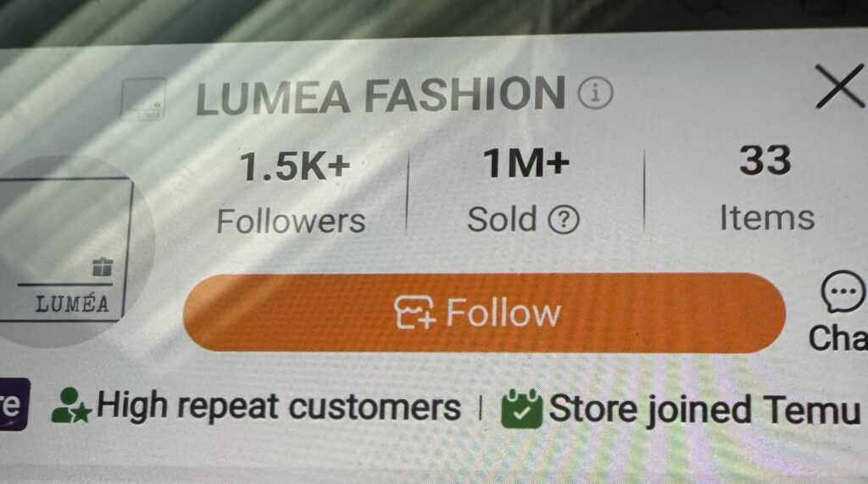Click the small store thumbnail beside the title
The width and height of the screenshot is (868, 484).
tap(143, 100)
